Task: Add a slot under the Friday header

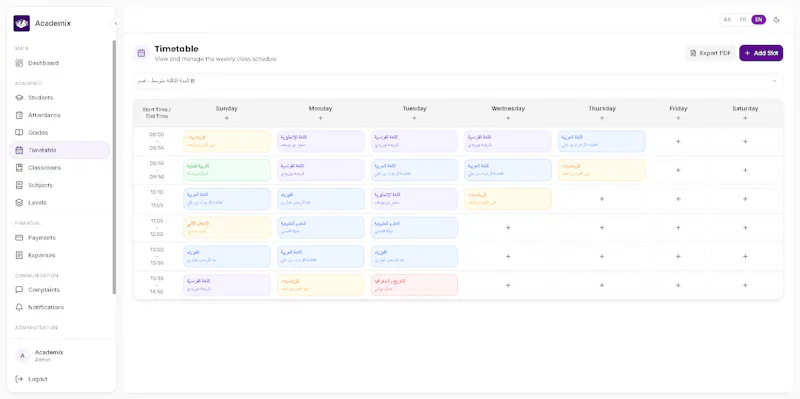Action: pos(678,118)
